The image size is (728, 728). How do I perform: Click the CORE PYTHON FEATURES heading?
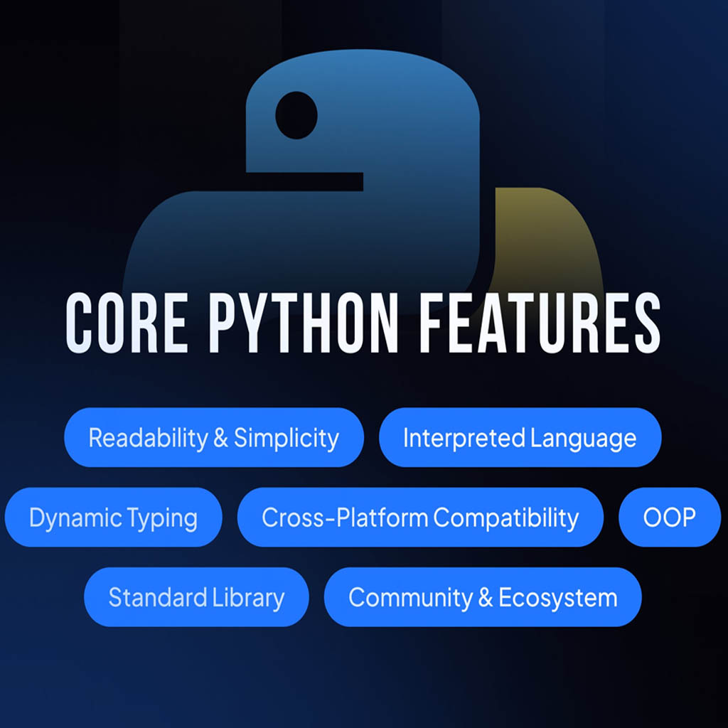click(363, 323)
